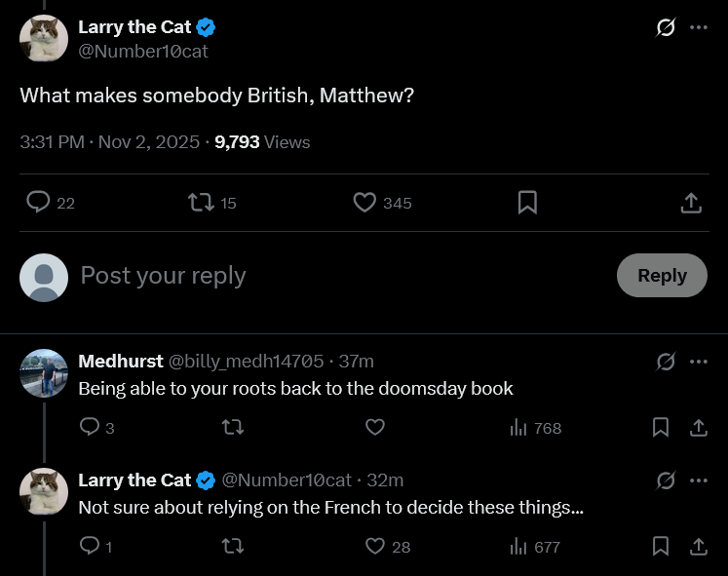Click the gray Reply button

662,275
